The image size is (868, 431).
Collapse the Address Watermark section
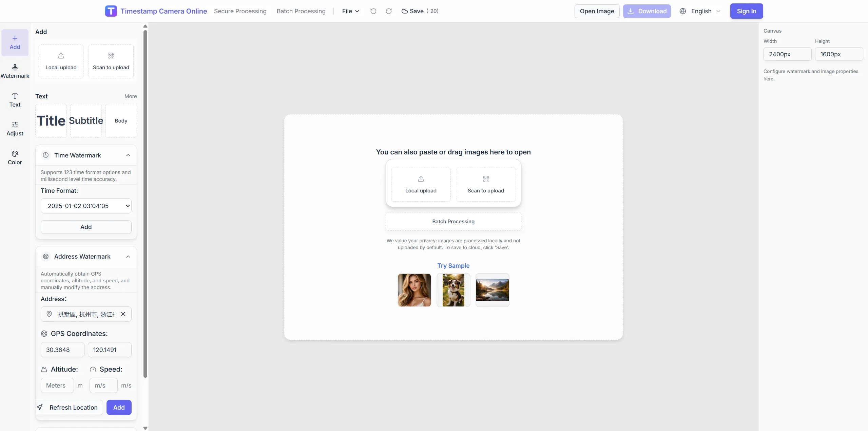[128, 257]
